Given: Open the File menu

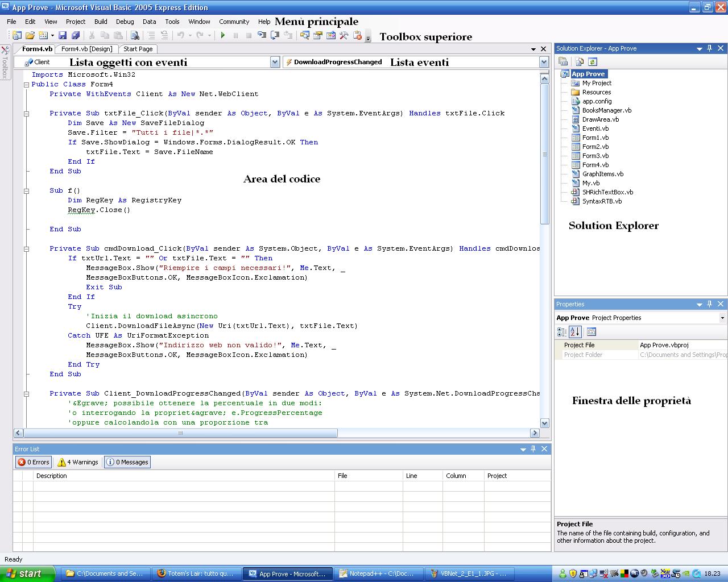Looking at the screenshot, I should [x=11, y=22].
